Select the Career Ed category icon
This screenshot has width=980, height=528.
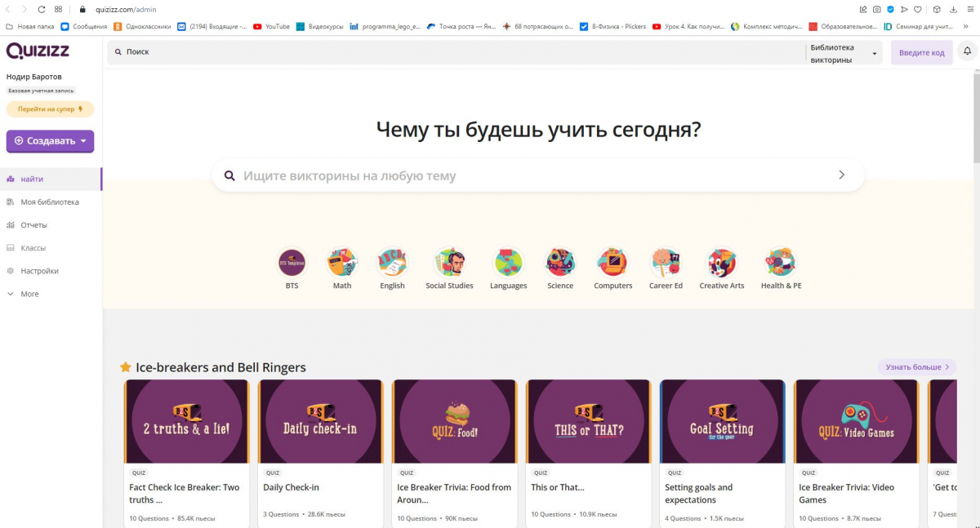click(666, 263)
